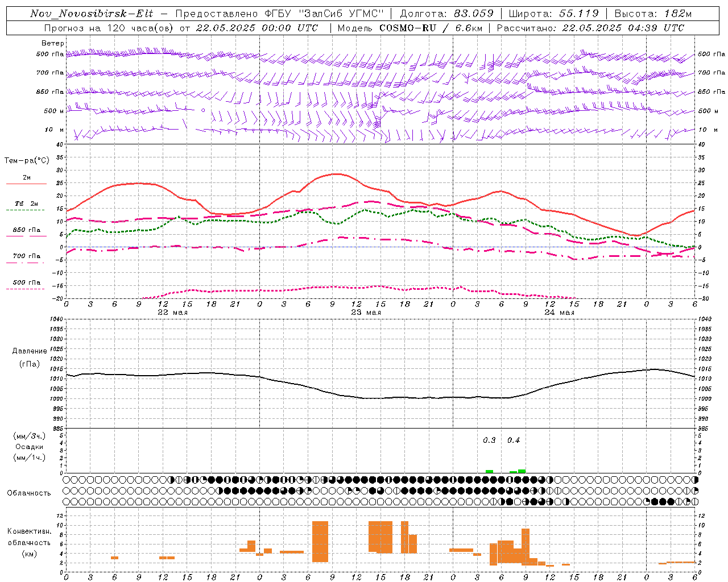
Task: Click the Прогноз на 120 часа(ов) header text
Action: (x=109, y=28)
